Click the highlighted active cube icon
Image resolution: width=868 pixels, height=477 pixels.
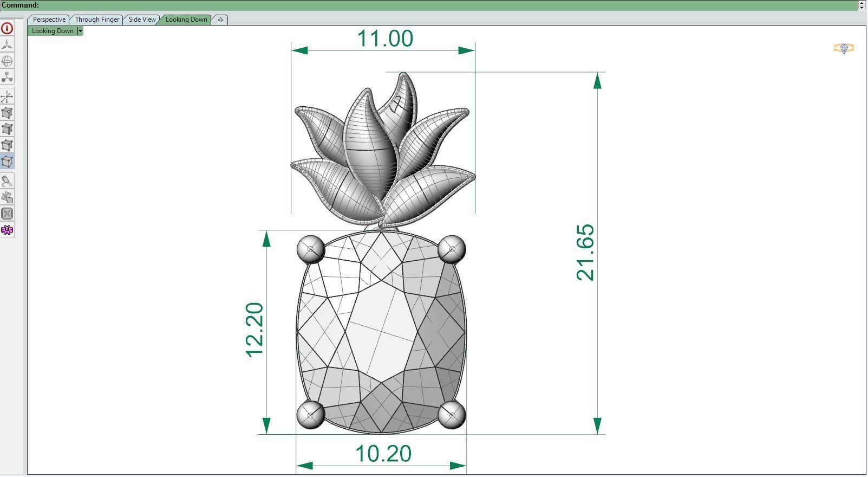pos(7,162)
